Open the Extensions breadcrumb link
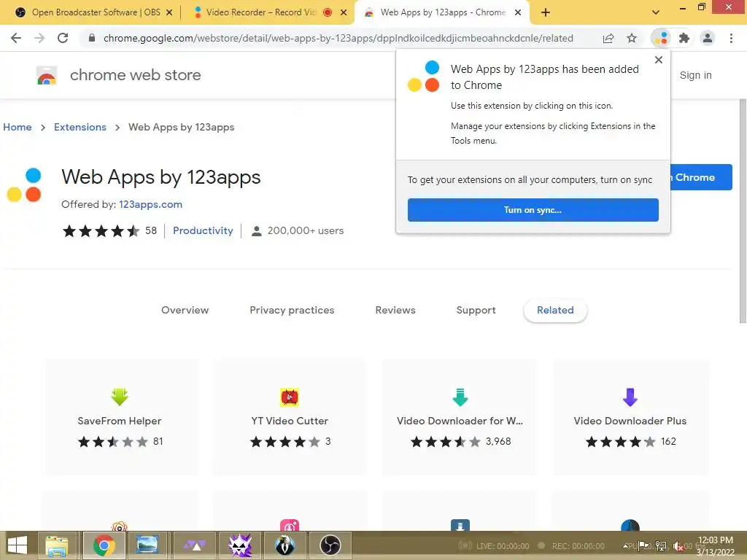Screen dimensions: 747x560 pyautogui.click(x=80, y=127)
